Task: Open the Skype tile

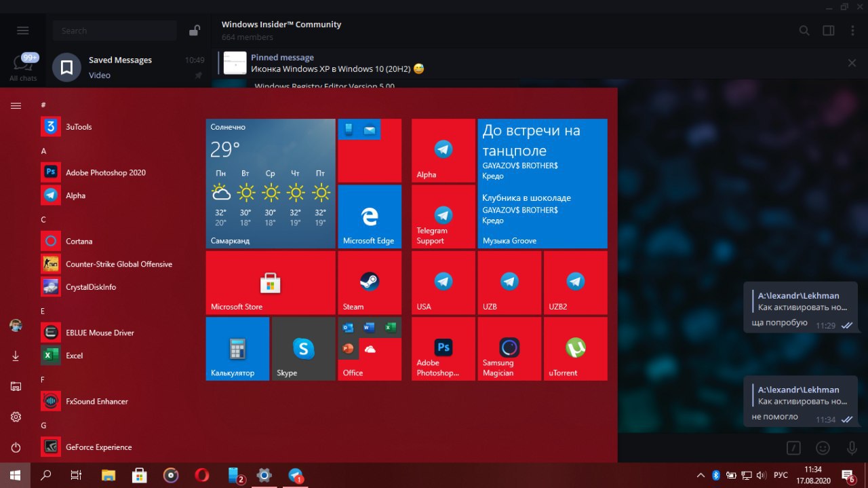Action: [303, 348]
